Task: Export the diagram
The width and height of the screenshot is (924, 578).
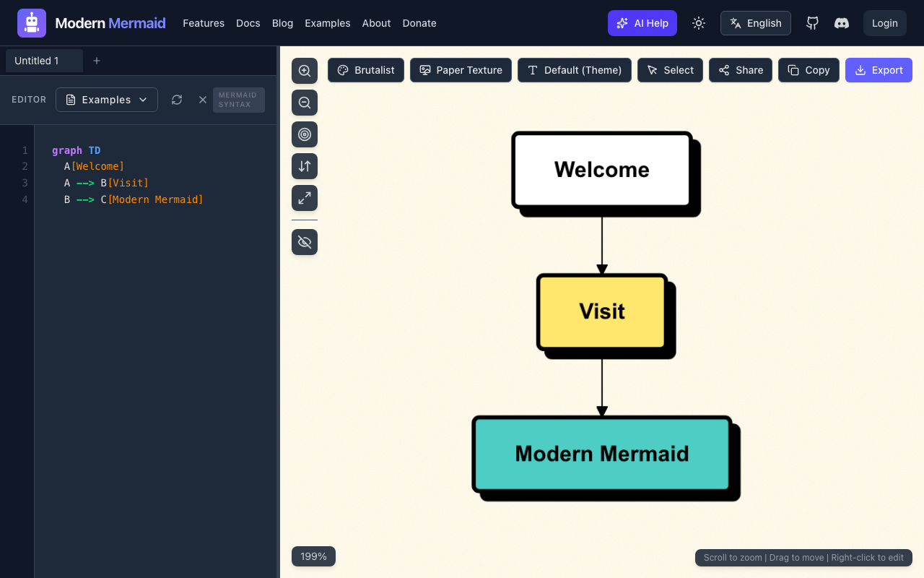Action: pyautogui.click(x=879, y=70)
